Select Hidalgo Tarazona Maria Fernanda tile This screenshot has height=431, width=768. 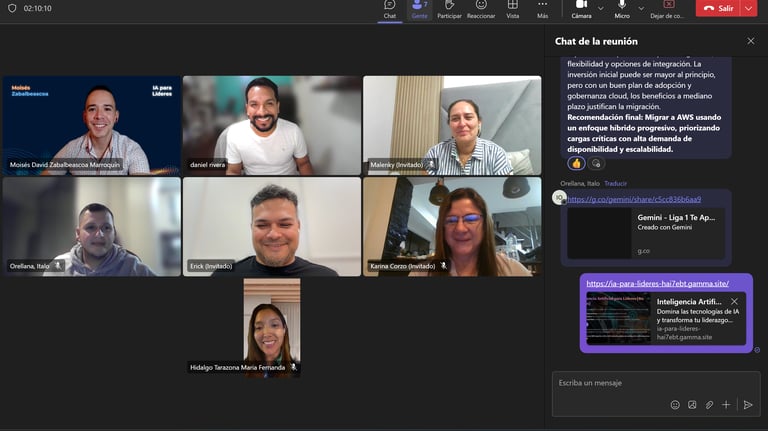click(272, 328)
